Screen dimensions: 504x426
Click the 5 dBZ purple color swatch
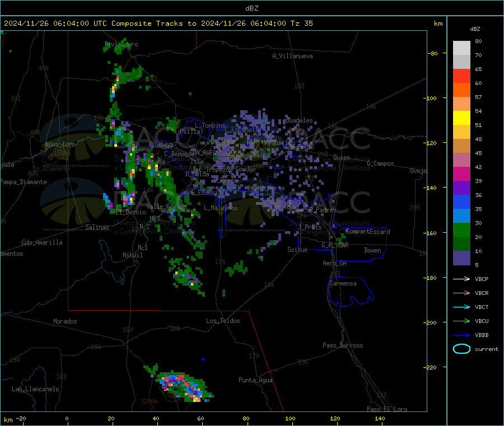[461, 258]
